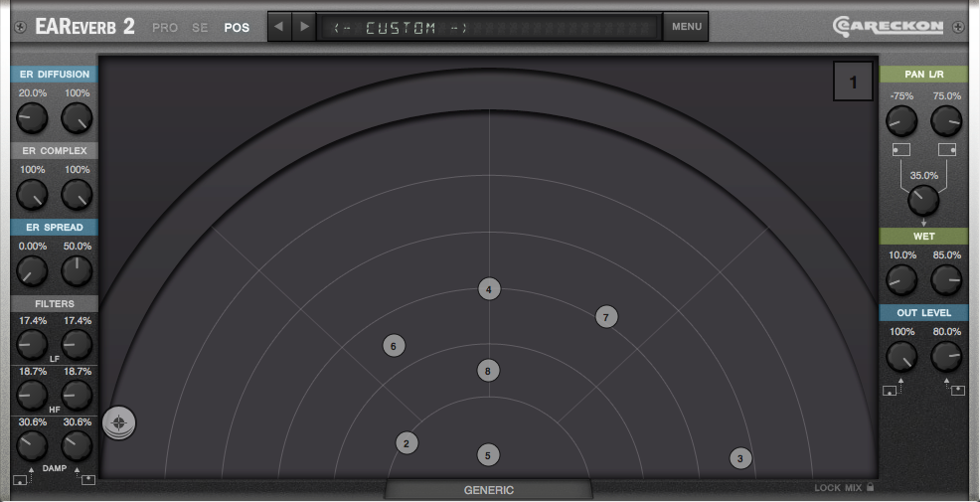Image resolution: width=980 pixels, height=502 pixels.
Task: Click the Out Level 100% knob
Action: point(901,356)
